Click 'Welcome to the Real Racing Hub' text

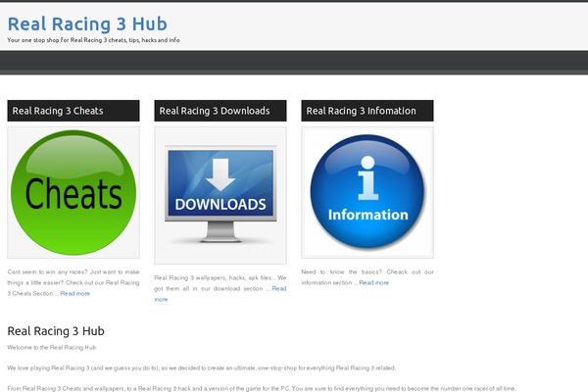[x=52, y=347]
